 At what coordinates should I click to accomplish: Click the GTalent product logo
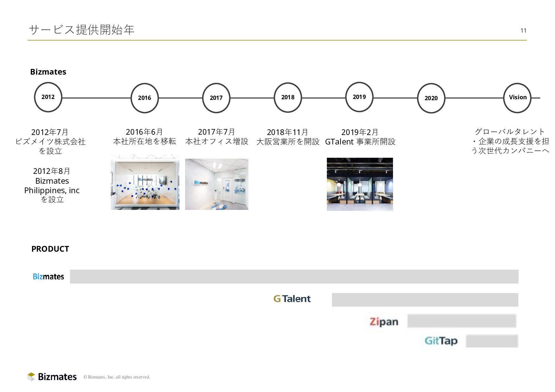point(292,299)
